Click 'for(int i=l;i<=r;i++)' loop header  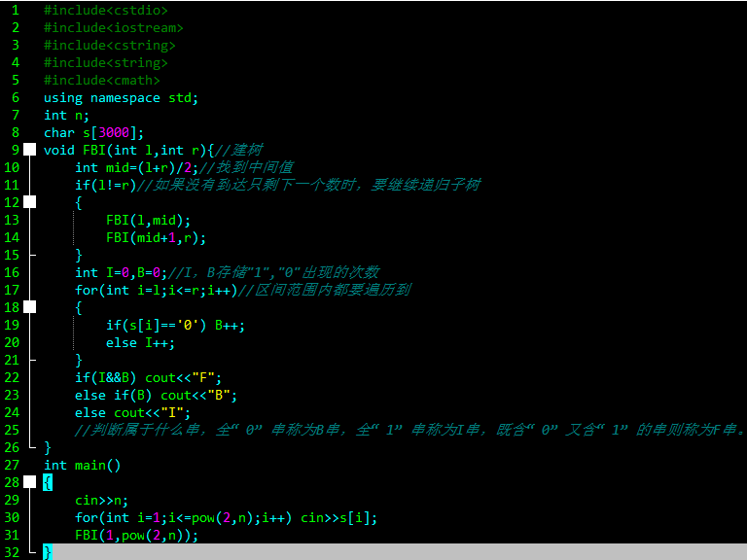[x=156, y=290]
